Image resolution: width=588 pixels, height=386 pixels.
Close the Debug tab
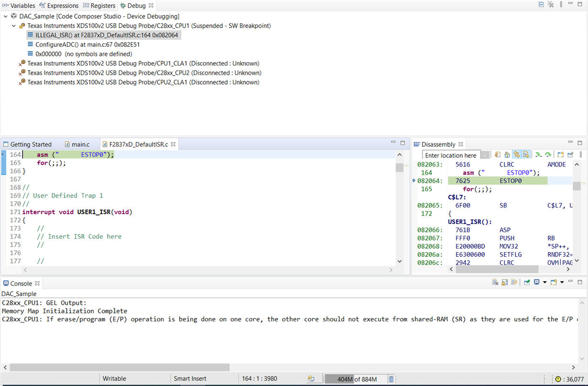(x=151, y=6)
